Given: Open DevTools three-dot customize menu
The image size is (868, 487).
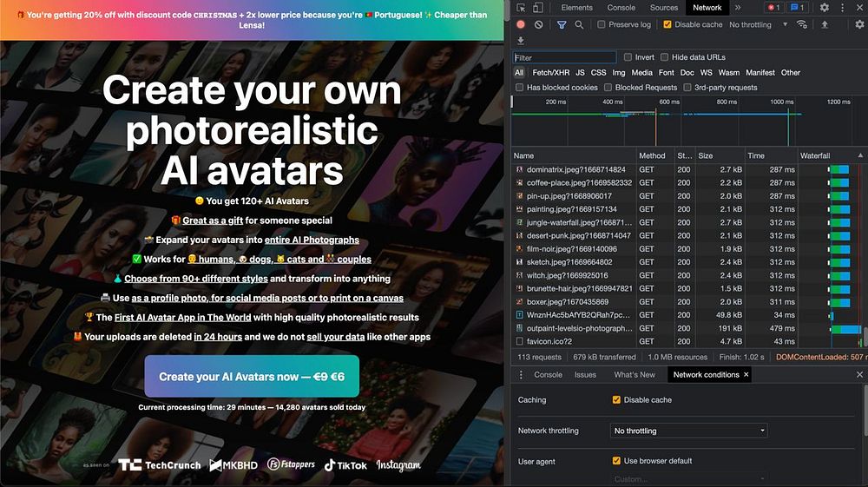Looking at the screenshot, I should pos(843,7).
